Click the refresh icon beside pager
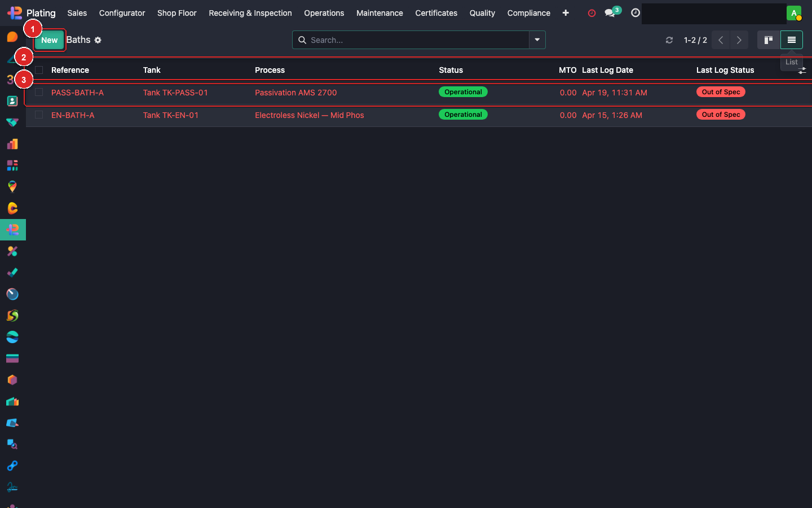This screenshot has width=812, height=508. tap(669, 40)
